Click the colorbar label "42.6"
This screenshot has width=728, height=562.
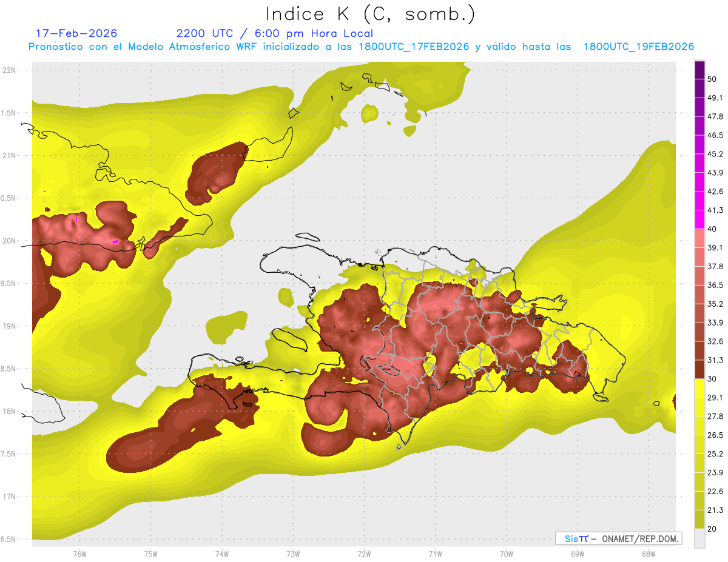point(715,192)
